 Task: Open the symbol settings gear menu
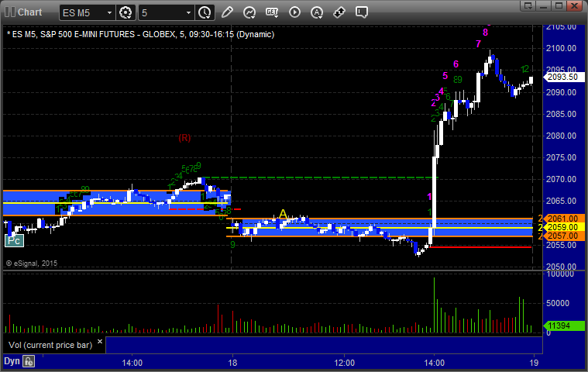pos(126,12)
